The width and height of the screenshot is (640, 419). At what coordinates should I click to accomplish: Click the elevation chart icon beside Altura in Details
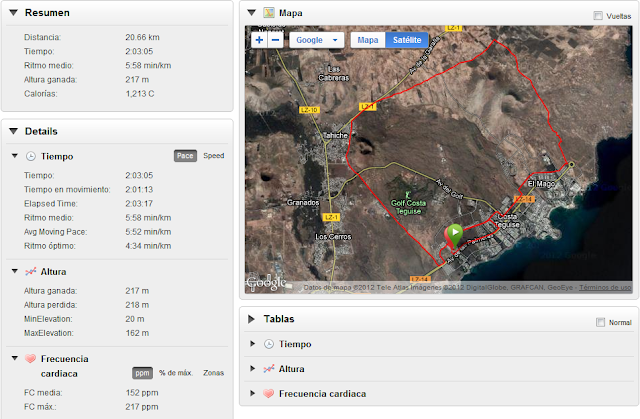point(31,272)
